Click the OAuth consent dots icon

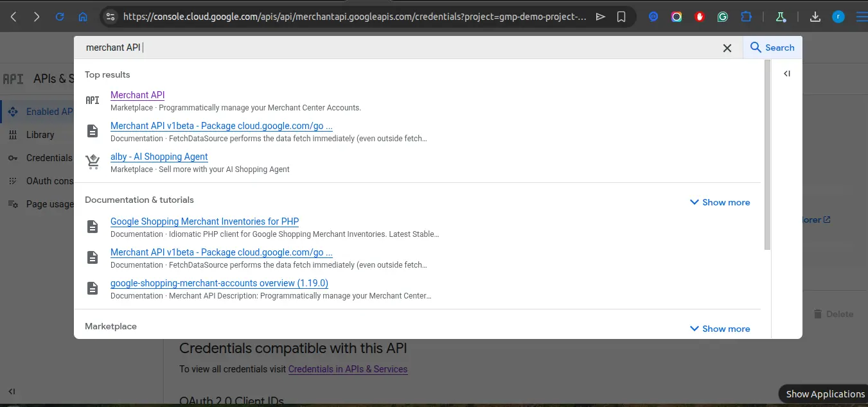(x=13, y=181)
